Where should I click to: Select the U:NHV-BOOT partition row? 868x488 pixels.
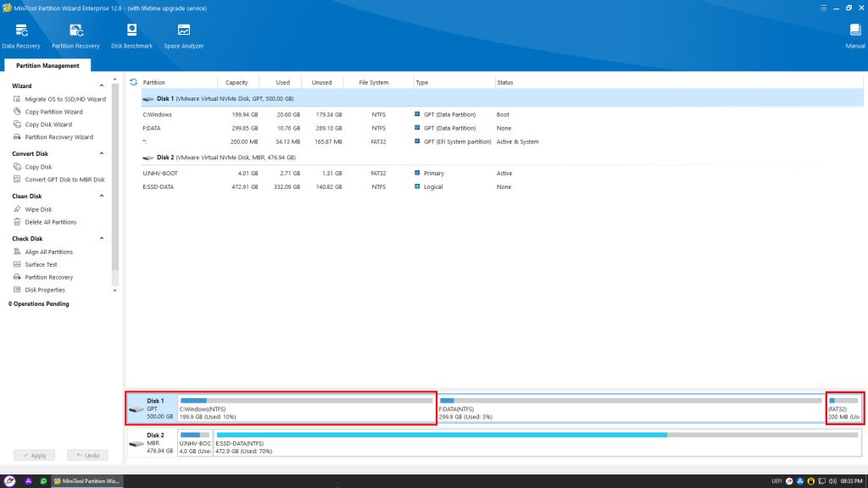point(502,173)
